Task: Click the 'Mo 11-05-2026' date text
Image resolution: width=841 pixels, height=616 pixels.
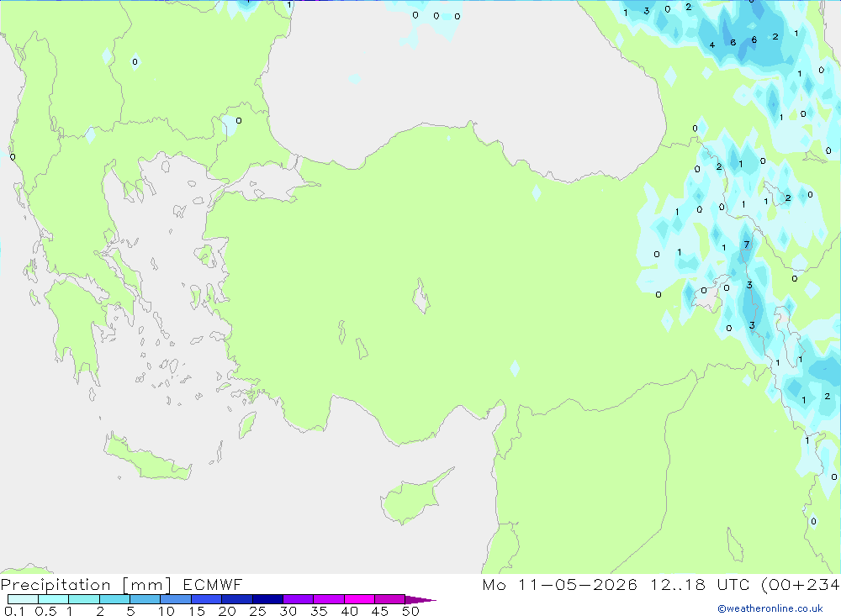Action: point(560,585)
